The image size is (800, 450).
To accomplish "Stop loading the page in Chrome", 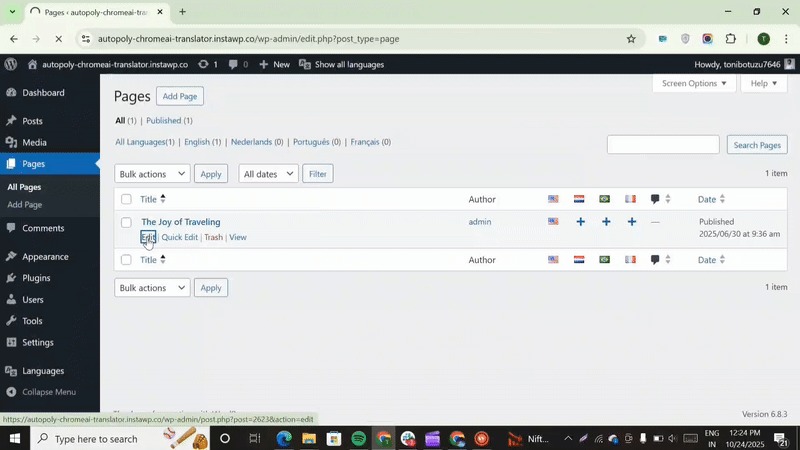I will (x=58, y=39).
